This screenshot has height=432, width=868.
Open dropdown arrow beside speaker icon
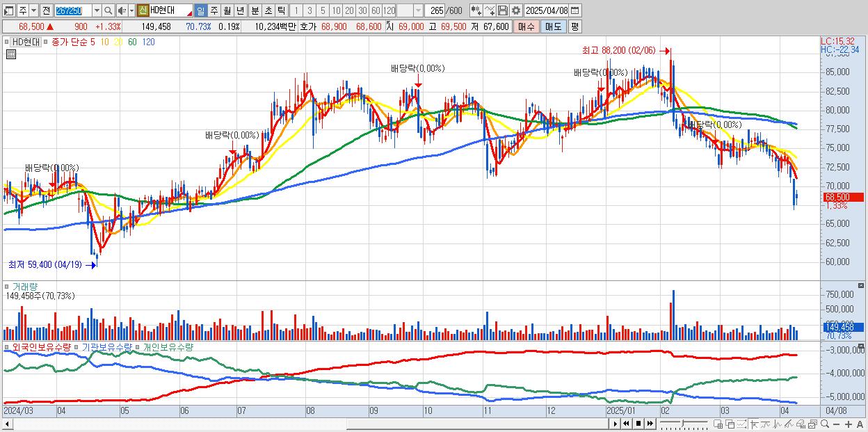point(131,10)
